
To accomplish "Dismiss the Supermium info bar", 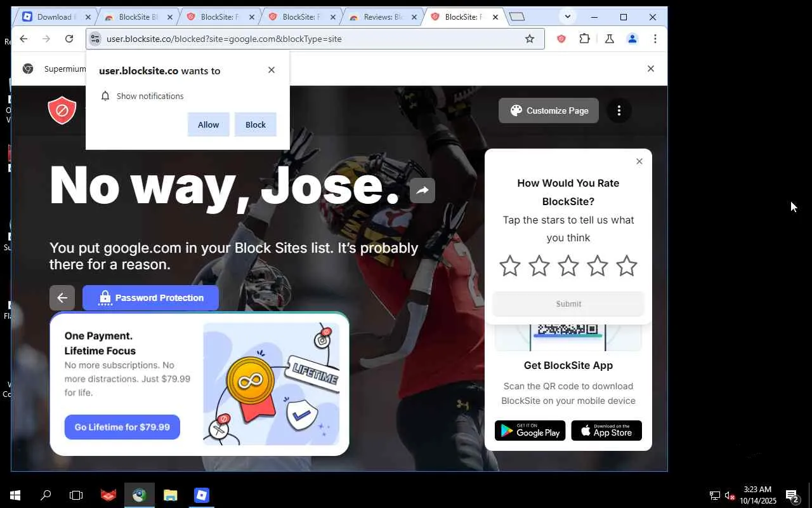I will tap(650, 69).
